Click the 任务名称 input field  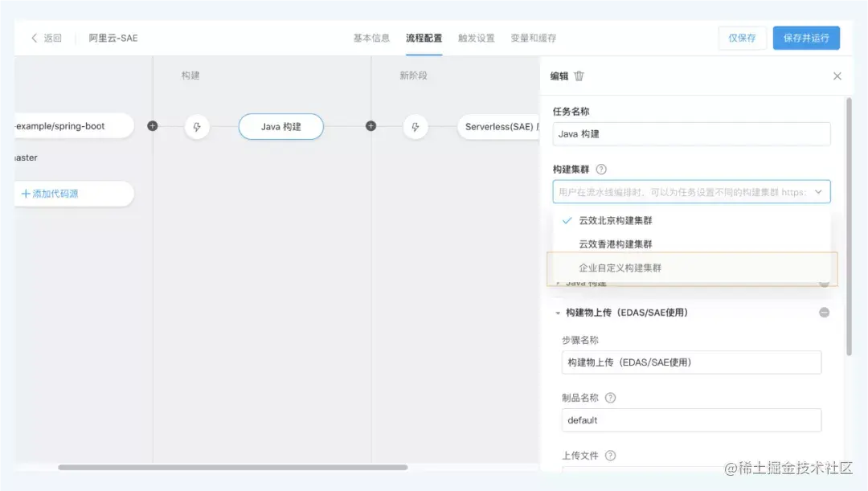tap(691, 134)
